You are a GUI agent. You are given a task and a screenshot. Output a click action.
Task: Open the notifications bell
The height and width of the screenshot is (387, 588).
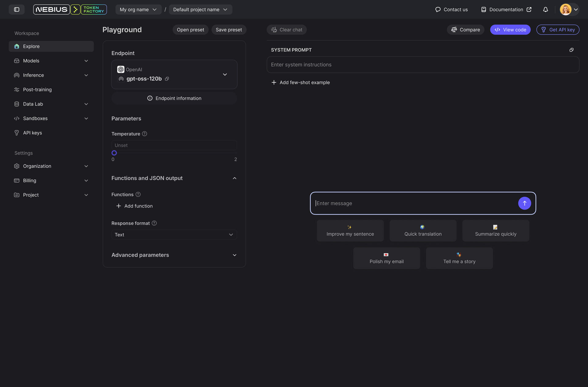tap(545, 9)
